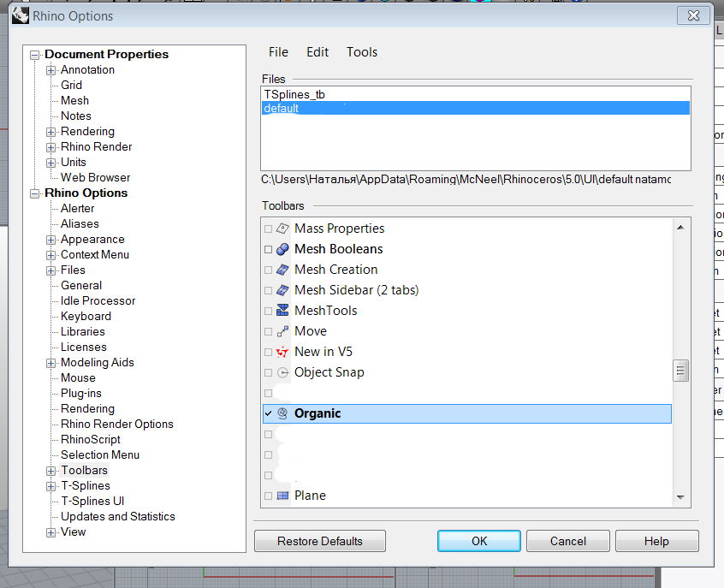
Task: Click the Cancel button
Action: [x=568, y=541]
